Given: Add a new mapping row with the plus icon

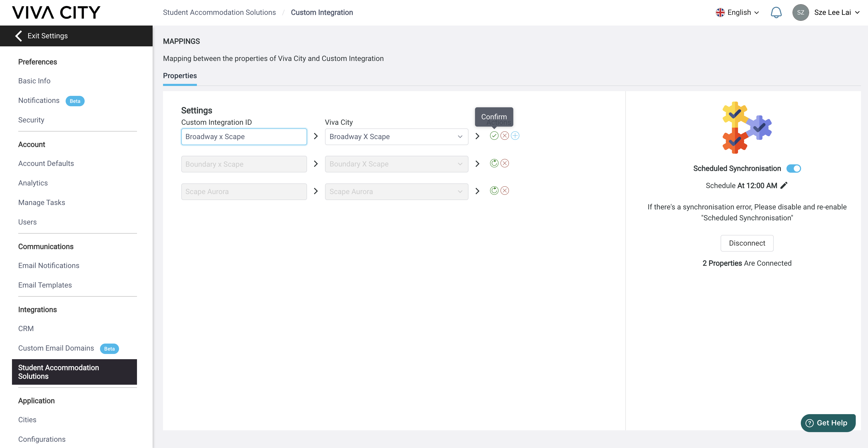Looking at the screenshot, I should [515, 136].
